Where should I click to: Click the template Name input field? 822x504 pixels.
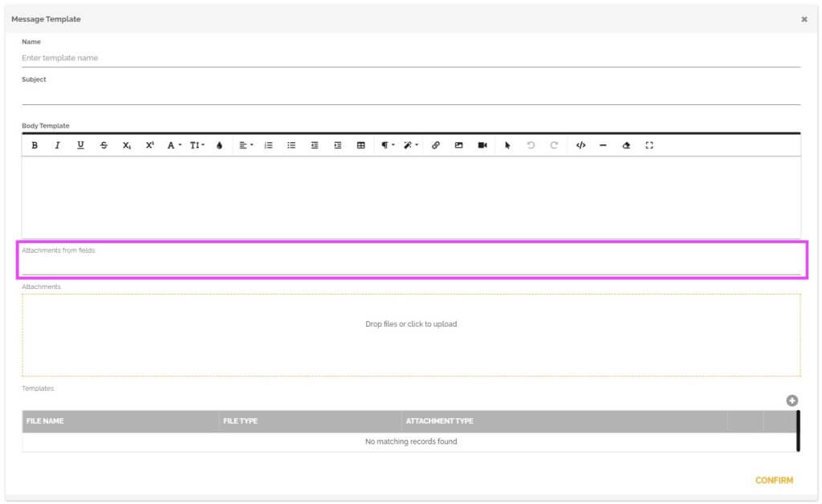pyautogui.click(x=411, y=58)
